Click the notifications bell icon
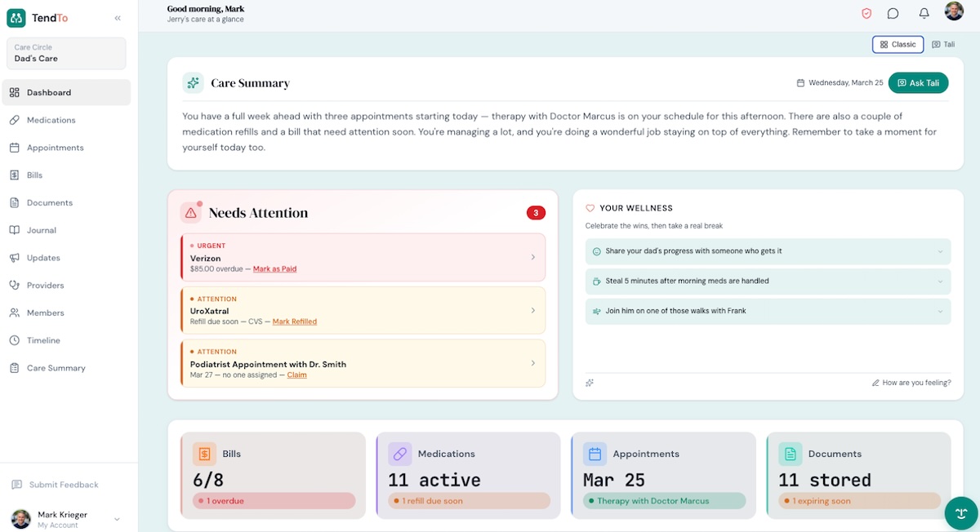The image size is (980, 532). click(x=924, y=13)
